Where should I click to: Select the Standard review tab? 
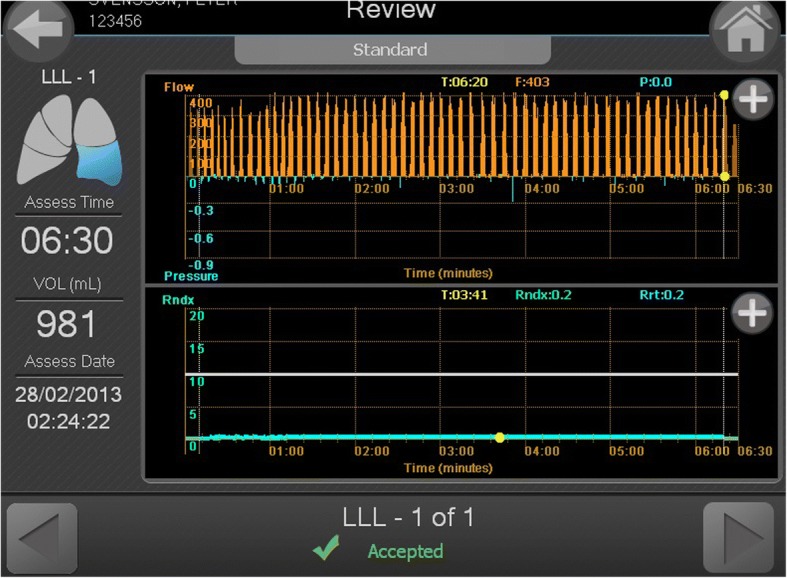[389, 49]
